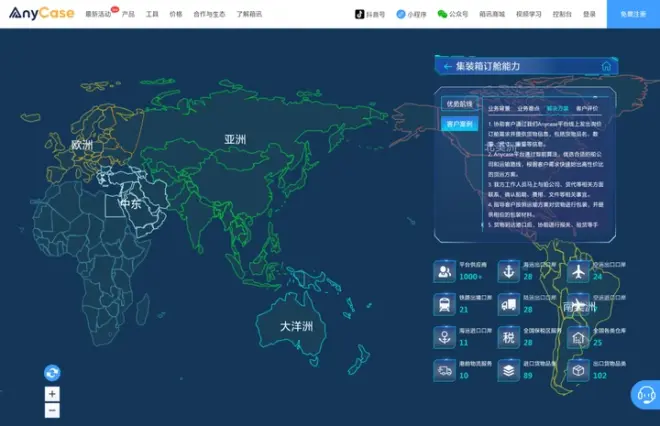Viewport: 660px width, 426px height.
Task: Click the 免费注册 button
Action: (x=633, y=14)
